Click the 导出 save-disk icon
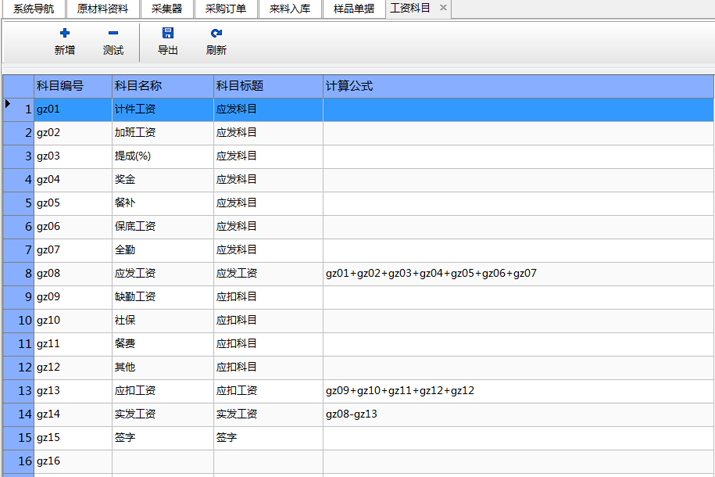715x477 pixels. click(168, 33)
